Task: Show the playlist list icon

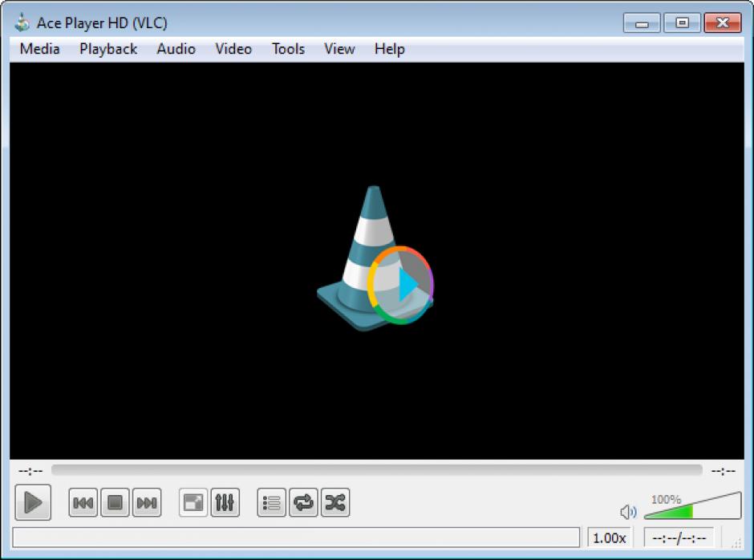Action: 272,503
